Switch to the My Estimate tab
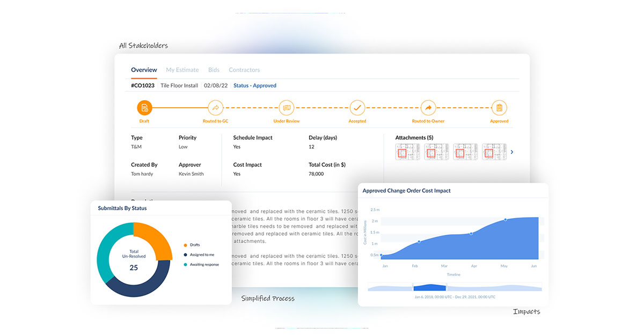644x336 pixels. click(x=182, y=70)
